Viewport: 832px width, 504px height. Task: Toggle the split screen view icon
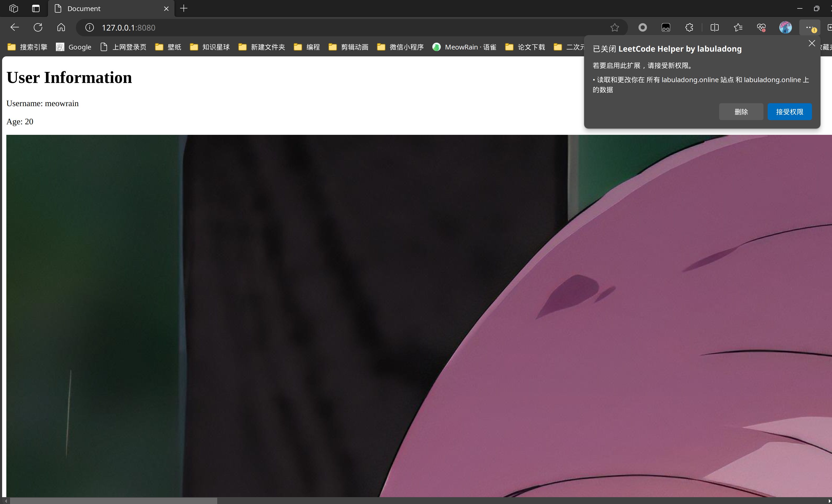(714, 27)
